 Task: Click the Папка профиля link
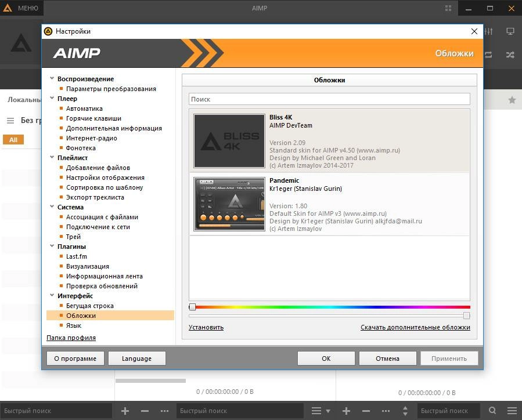pyautogui.click(x=71, y=338)
